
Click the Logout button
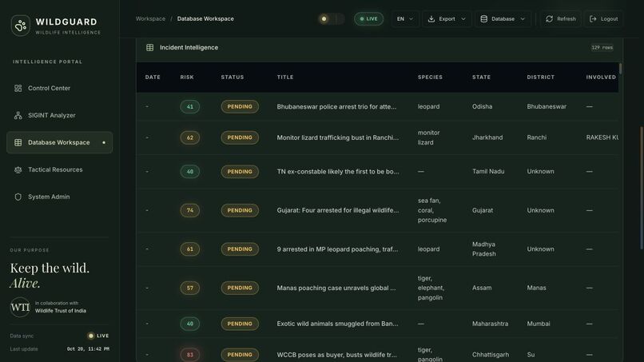[604, 19]
